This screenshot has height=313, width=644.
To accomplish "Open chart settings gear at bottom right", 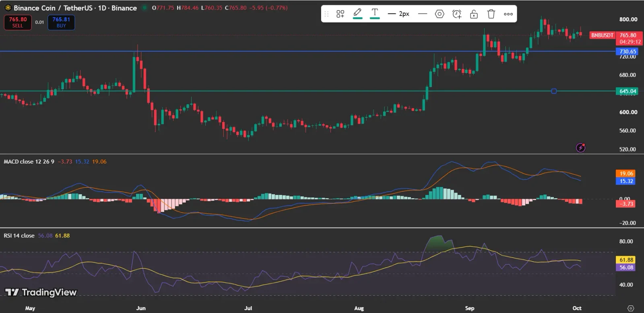I will (x=631, y=308).
